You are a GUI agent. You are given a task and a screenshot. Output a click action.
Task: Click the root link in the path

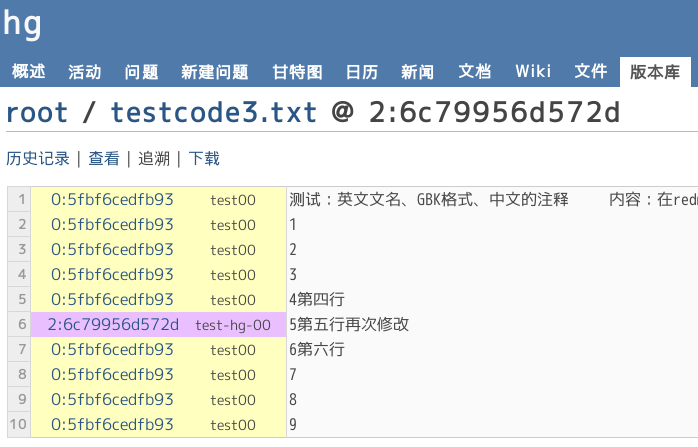(36, 112)
